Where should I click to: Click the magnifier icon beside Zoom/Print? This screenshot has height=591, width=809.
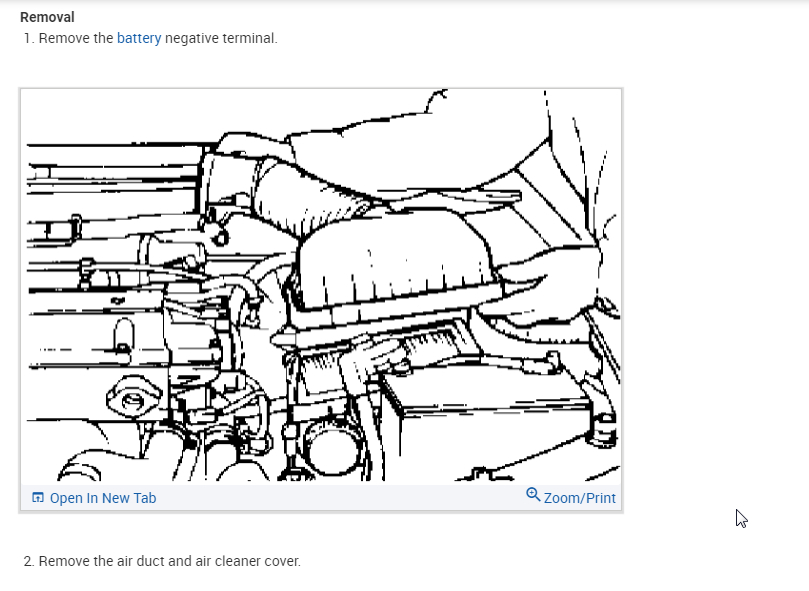coord(533,495)
